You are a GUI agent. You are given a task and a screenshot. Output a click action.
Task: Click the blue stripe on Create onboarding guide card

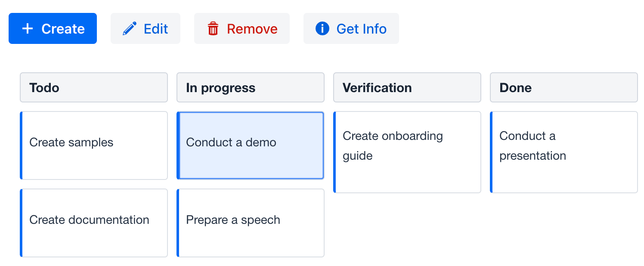pos(335,152)
